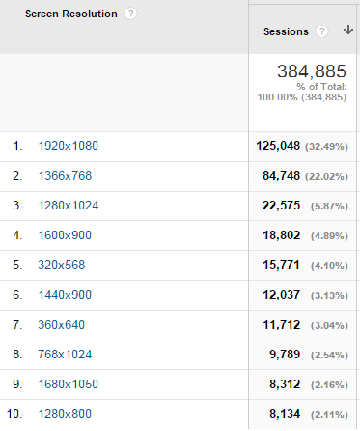Open the 320x568 resolution link

(62, 265)
